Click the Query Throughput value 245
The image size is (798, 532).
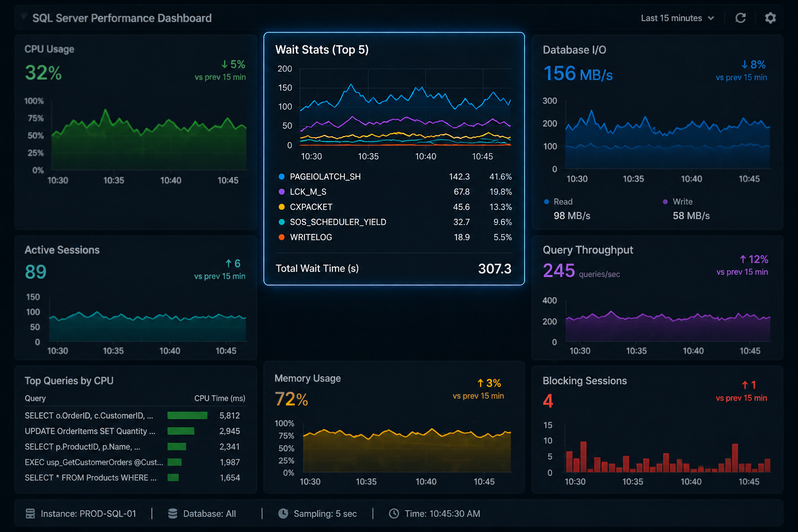(559, 271)
